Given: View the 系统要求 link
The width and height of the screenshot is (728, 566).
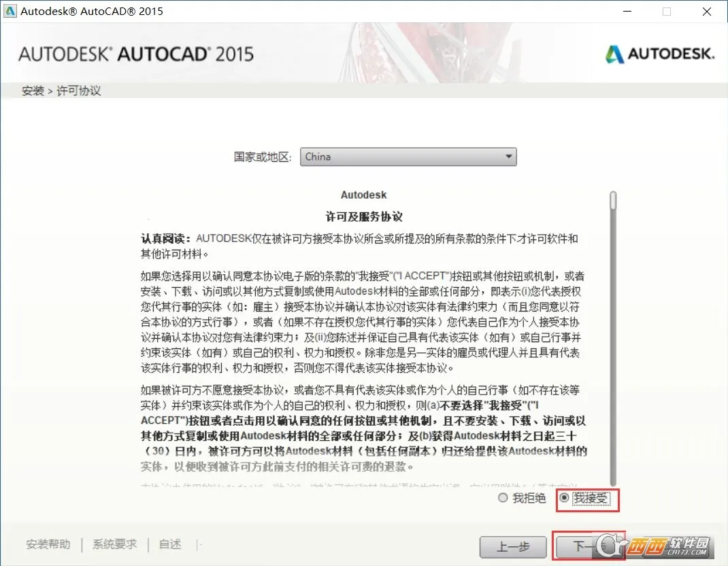Looking at the screenshot, I should click(114, 544).
